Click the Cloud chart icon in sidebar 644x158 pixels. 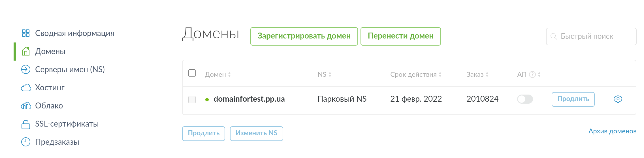pos(26,106)
